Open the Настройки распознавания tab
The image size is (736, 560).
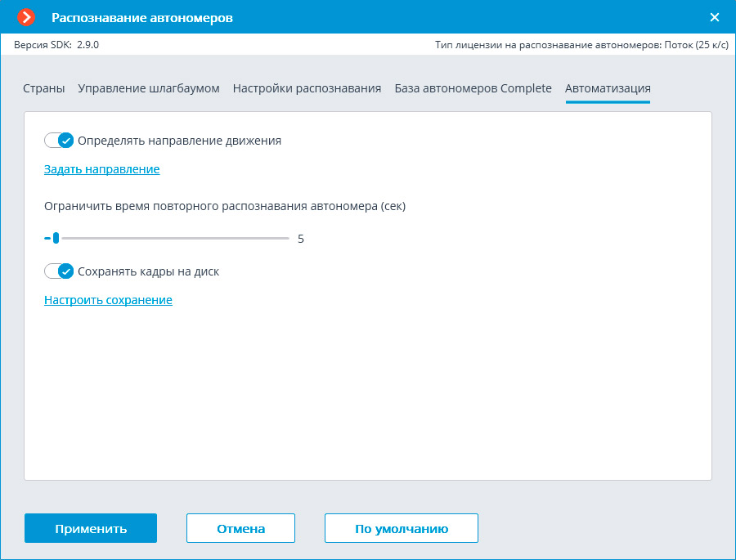pyautogui.click(x=307, y=88)
